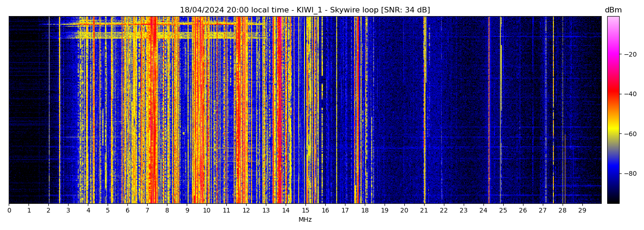Click the dBm colorbar label
The height and width of the screenshot is (230, 644).
click(x=613, y=10)
